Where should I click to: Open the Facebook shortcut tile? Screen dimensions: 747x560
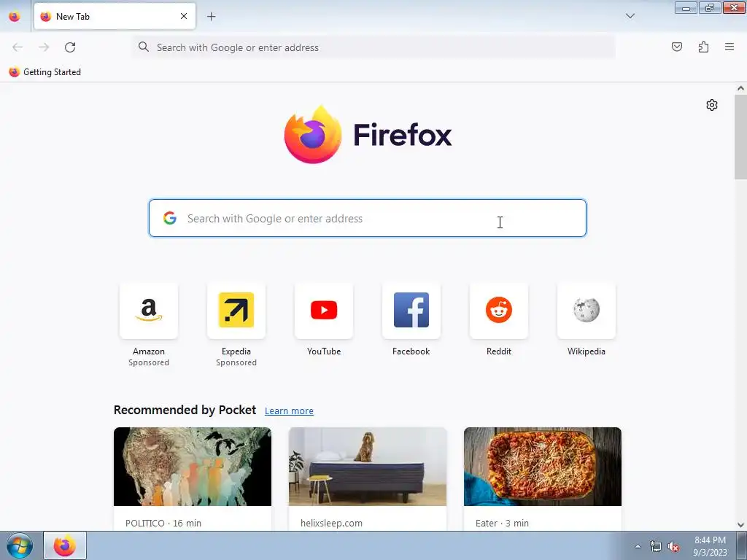[x=411, y=311]
